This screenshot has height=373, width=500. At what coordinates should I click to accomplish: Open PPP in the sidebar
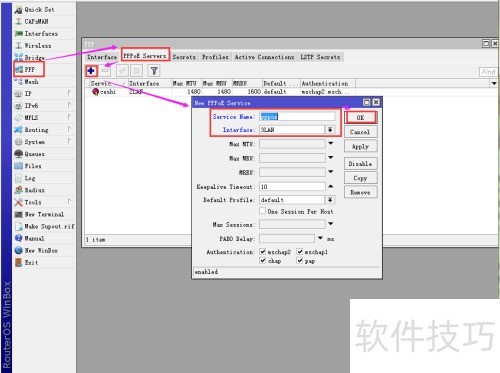(x=29, y=69)
